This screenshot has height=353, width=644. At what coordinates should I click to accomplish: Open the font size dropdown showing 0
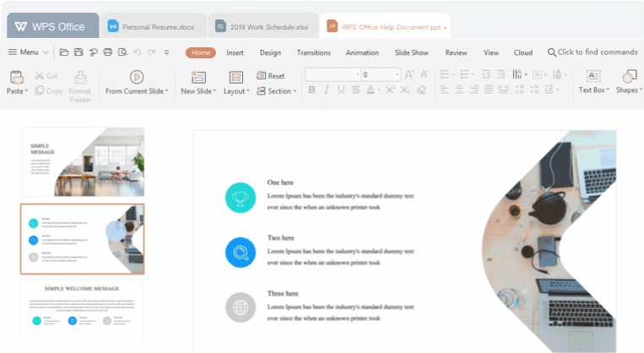397,74
